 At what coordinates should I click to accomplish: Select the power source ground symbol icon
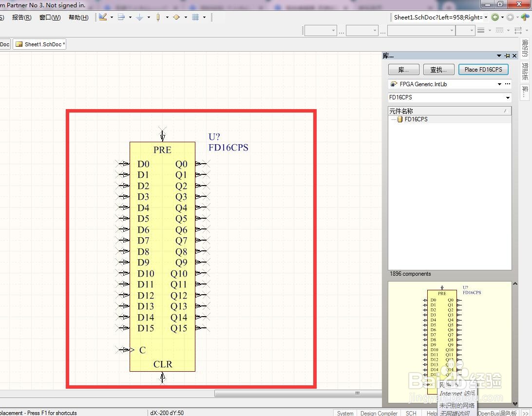(139, 17)
